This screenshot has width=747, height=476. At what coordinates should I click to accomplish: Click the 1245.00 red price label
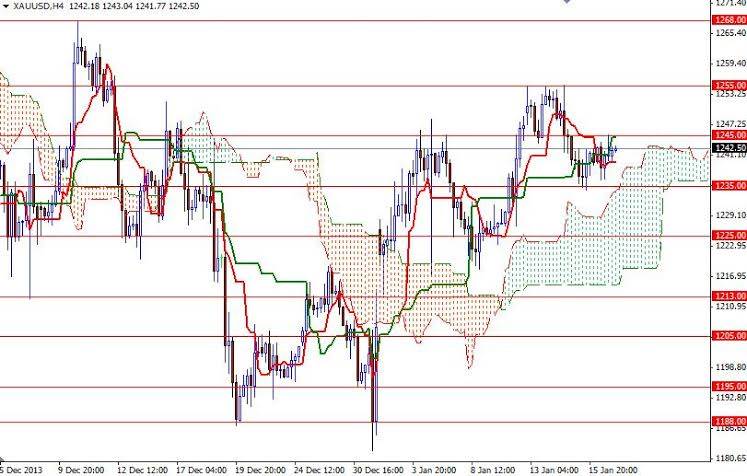coord(729,135)
